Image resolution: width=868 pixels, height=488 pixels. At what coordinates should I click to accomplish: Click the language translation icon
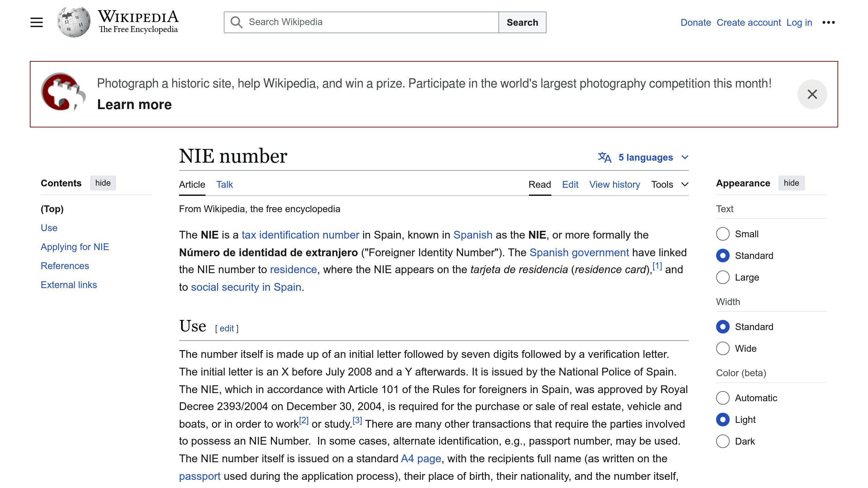point(605,157)
